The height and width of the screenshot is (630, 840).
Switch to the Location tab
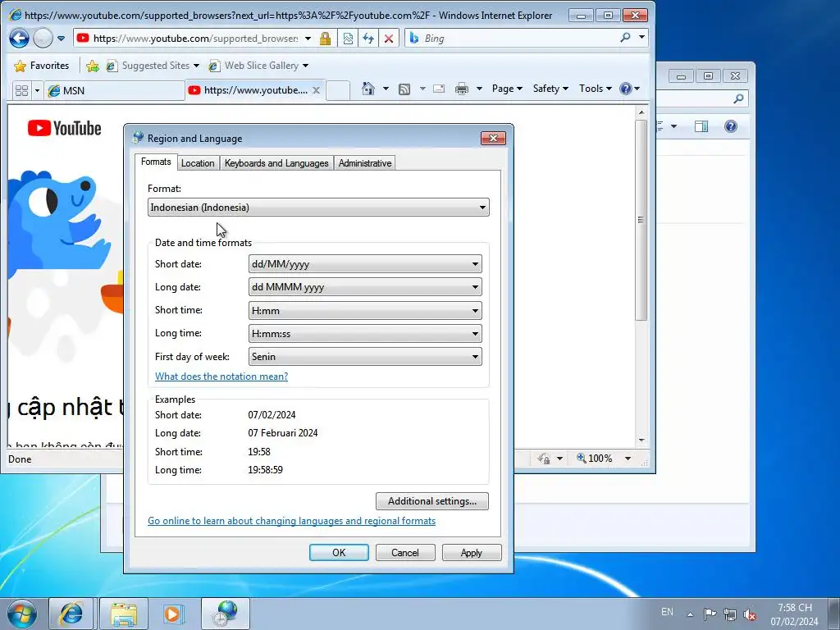(x=198, y=163)
